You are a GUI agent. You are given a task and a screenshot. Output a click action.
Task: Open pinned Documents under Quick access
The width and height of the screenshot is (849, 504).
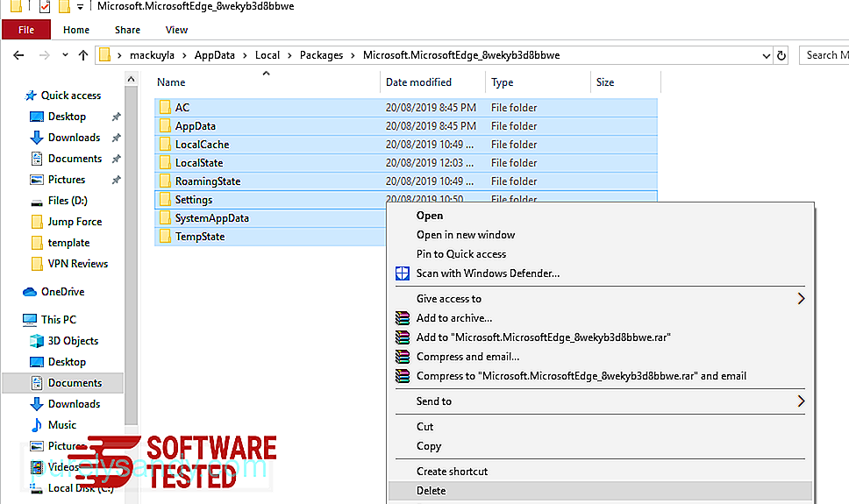point(75,159)
